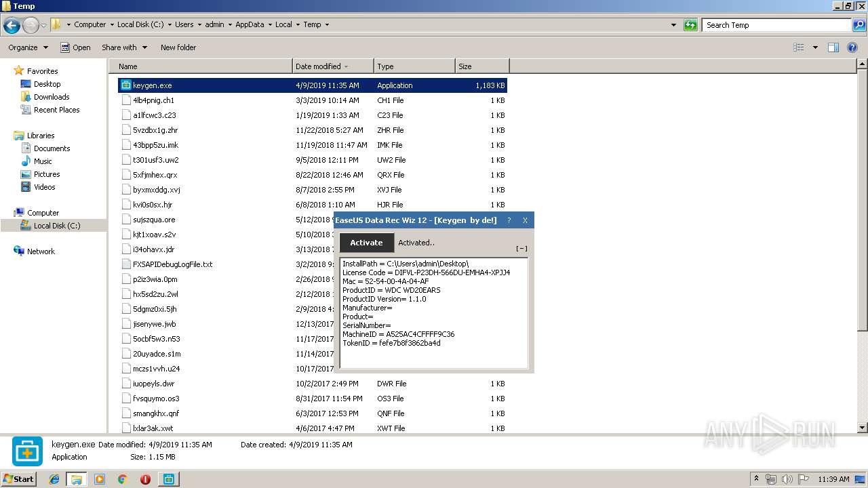Click the search magnifier icon
The width and height of the screenshot is (868, 488).
859,25
